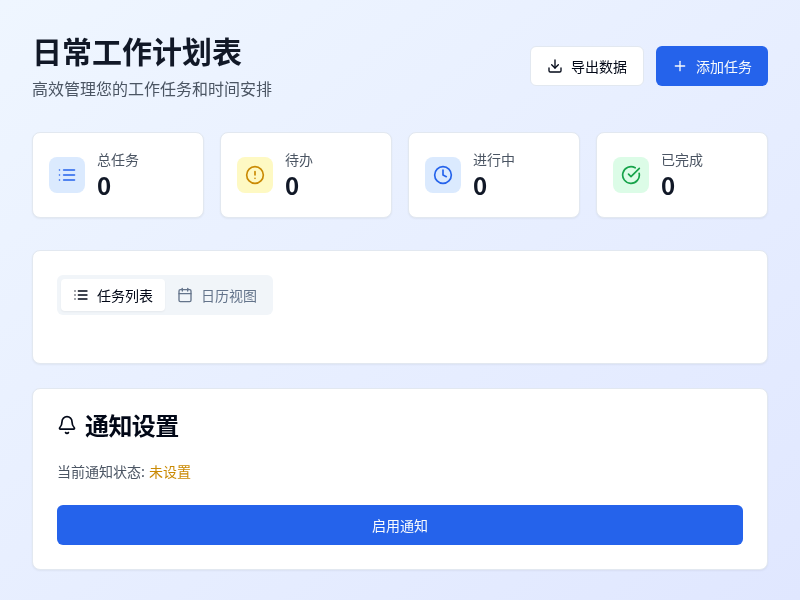The width and height of the screenshot is (800, 600).
Task: Click the count 0 under 已完成
Action: pyautogui.click(x=668, y=186)
